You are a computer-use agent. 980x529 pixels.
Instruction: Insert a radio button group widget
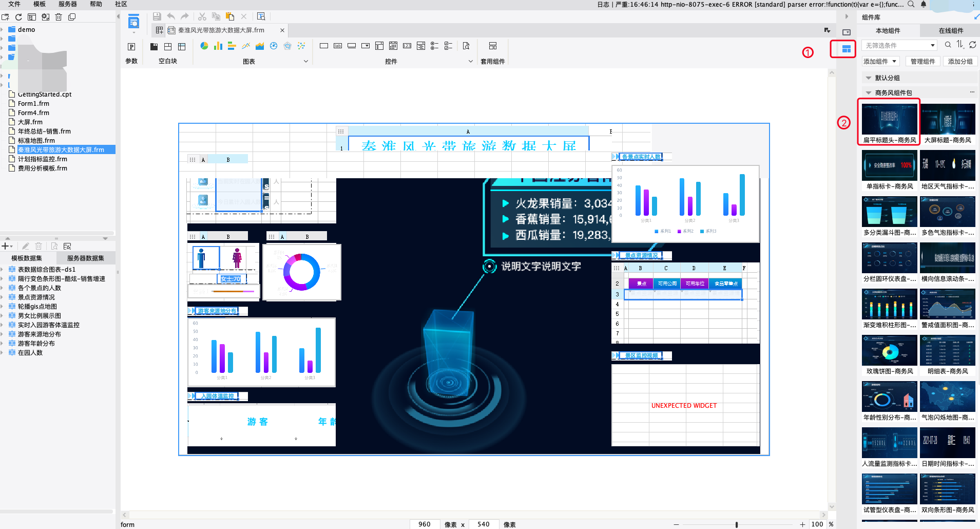[x=435, y=46]
